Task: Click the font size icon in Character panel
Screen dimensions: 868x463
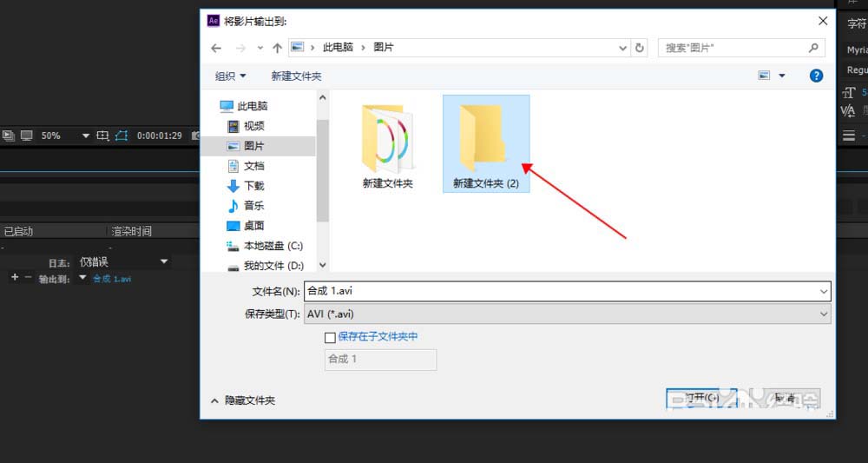Action: point(849,92)
